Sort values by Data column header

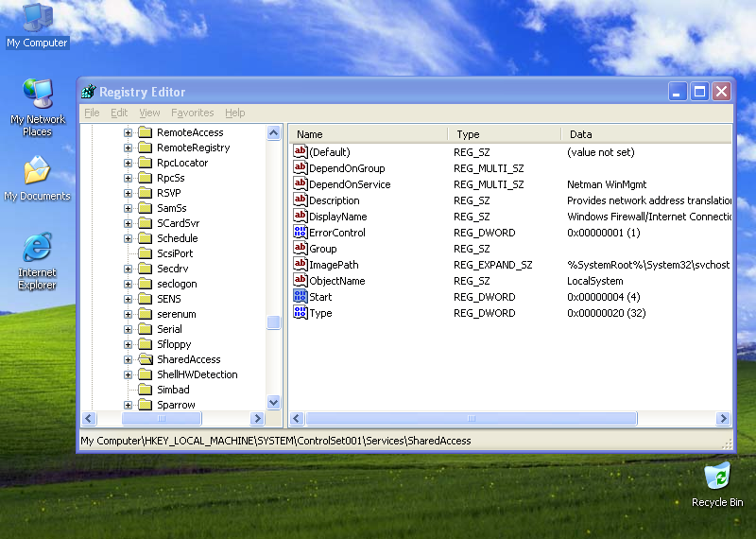pos(646,134)
